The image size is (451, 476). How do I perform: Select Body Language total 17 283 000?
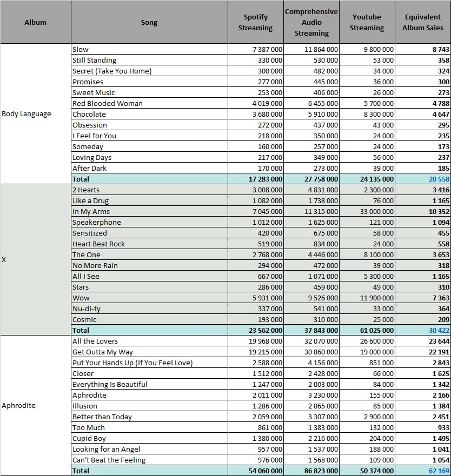(x=256, y=179)
